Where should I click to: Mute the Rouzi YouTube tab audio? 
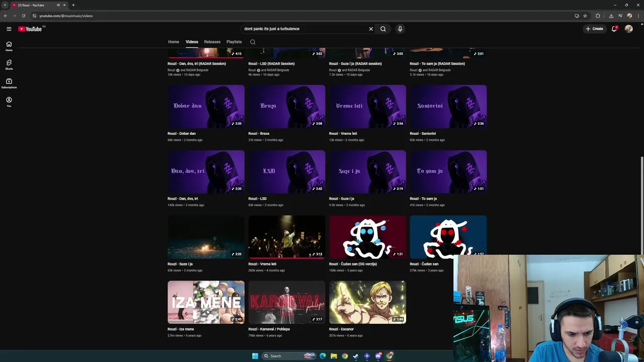point(58,5)
